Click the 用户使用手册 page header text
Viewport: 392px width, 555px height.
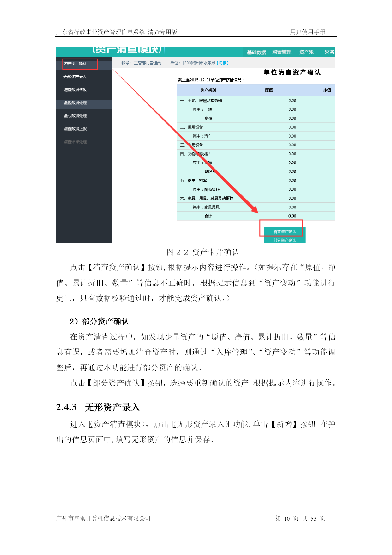point(308,32)
